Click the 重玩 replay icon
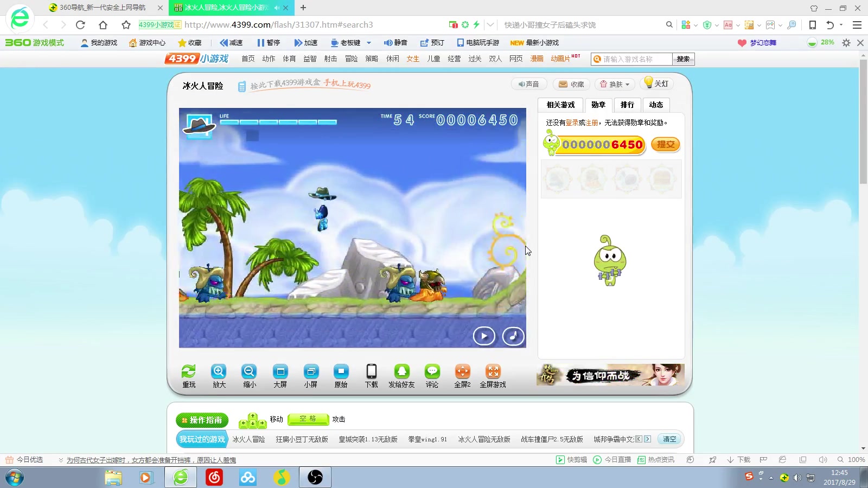Image resolution: width=868 pixels, height=488 pixels. (x=189, y=376)
